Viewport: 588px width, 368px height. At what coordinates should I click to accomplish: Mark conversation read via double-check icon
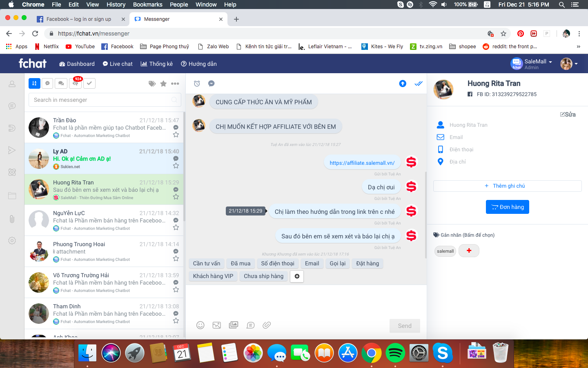[x=418, y=83]
